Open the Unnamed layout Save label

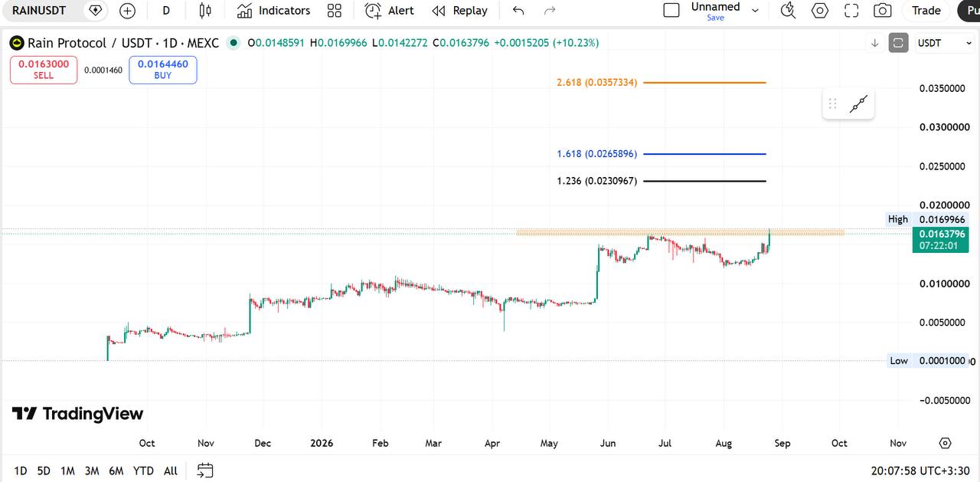tap(715, 18)
